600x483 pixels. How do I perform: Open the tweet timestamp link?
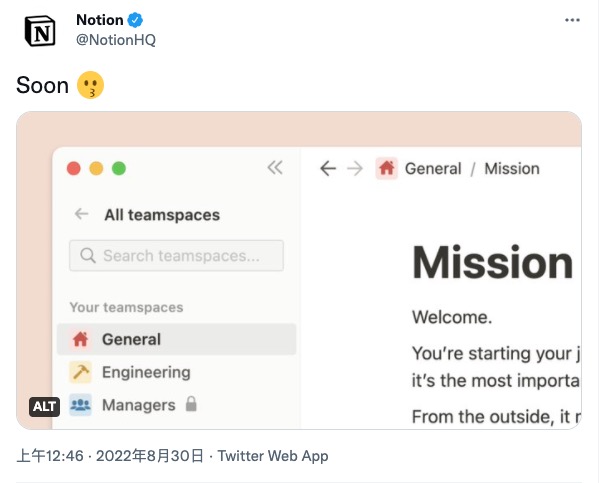[110, 456]
